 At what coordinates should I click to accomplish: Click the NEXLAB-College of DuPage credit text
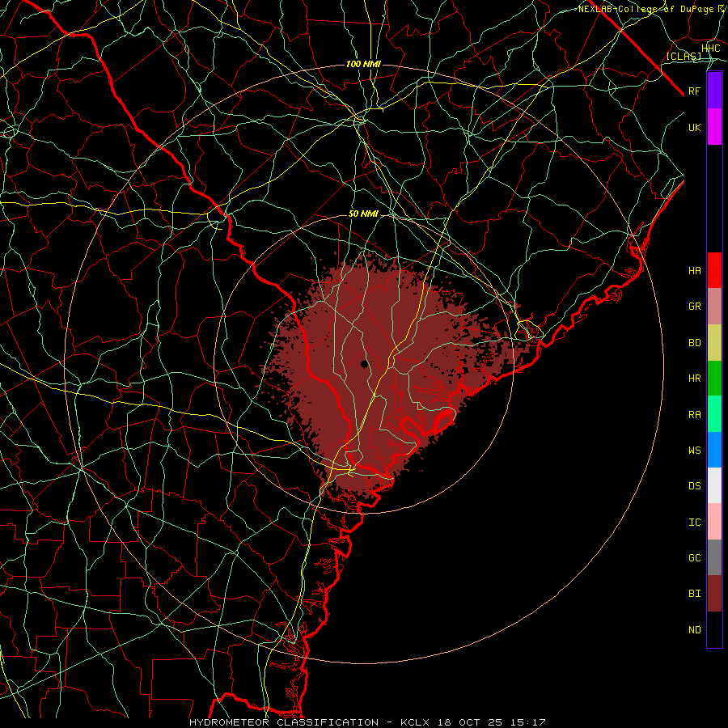click(645, 9)
